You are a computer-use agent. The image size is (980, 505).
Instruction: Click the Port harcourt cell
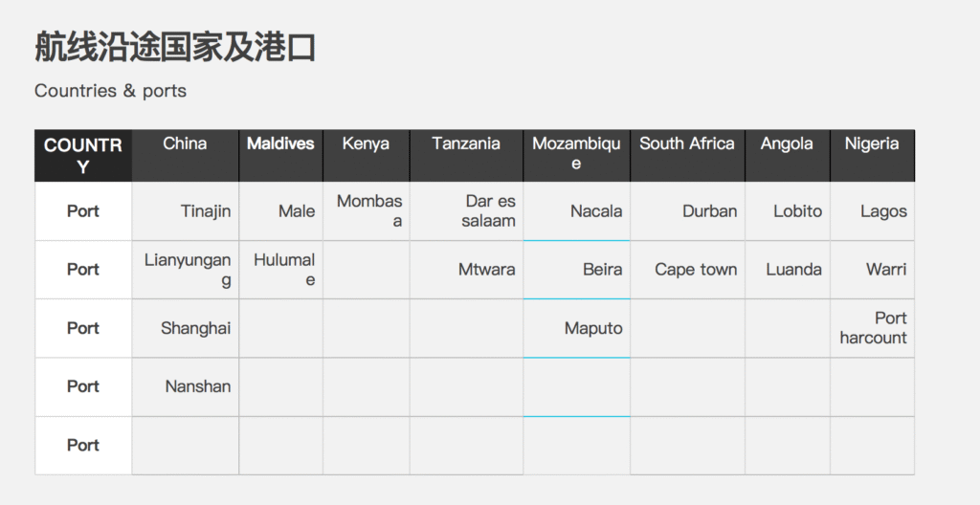873,328
